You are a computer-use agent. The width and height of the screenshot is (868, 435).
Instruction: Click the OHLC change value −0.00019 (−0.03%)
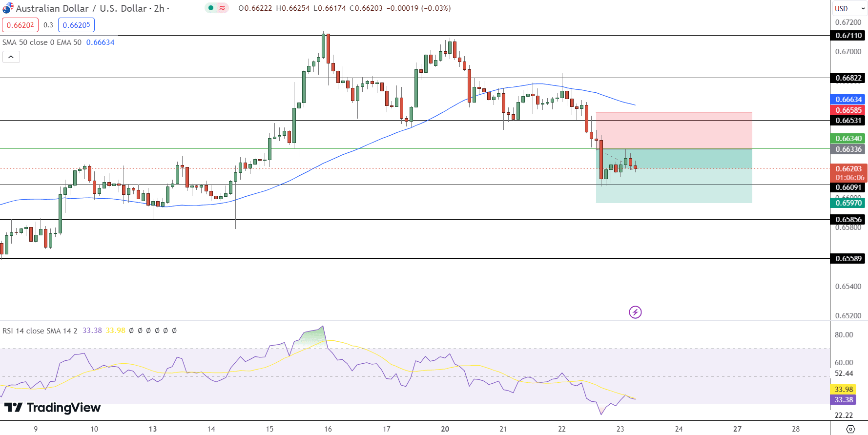pyautogui.click(x=418, y=8)
